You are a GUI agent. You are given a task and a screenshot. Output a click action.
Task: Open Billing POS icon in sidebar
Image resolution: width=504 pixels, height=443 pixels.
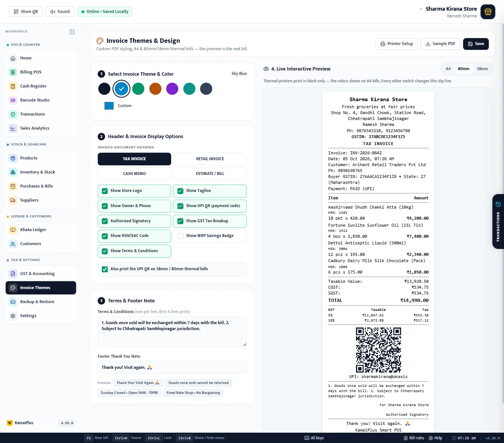[x=13, y=72]
